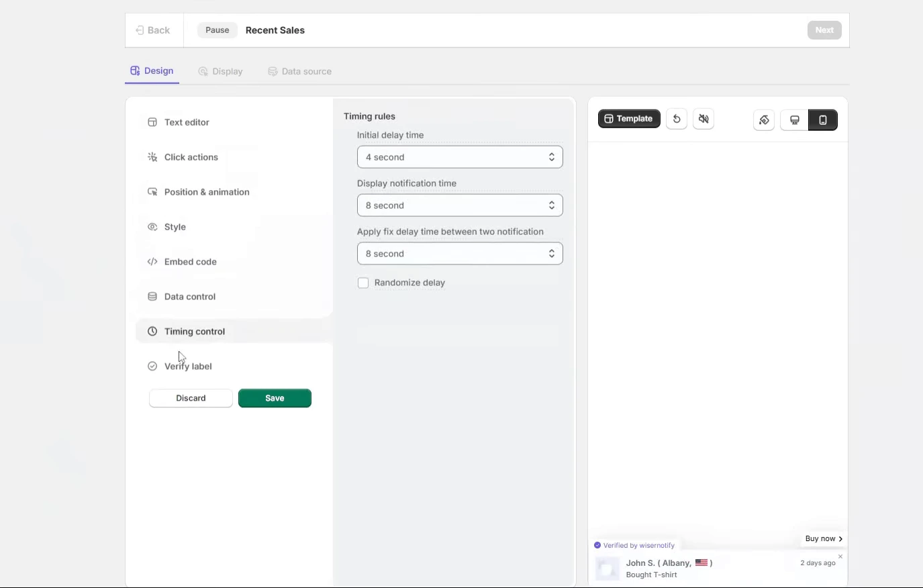Screen dimensions: 923x588
Task: Click Verified by wisernotify text
Action: coord(639,545)
